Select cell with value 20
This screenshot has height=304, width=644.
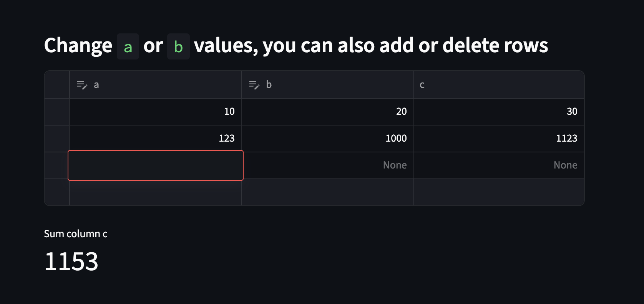328,112
